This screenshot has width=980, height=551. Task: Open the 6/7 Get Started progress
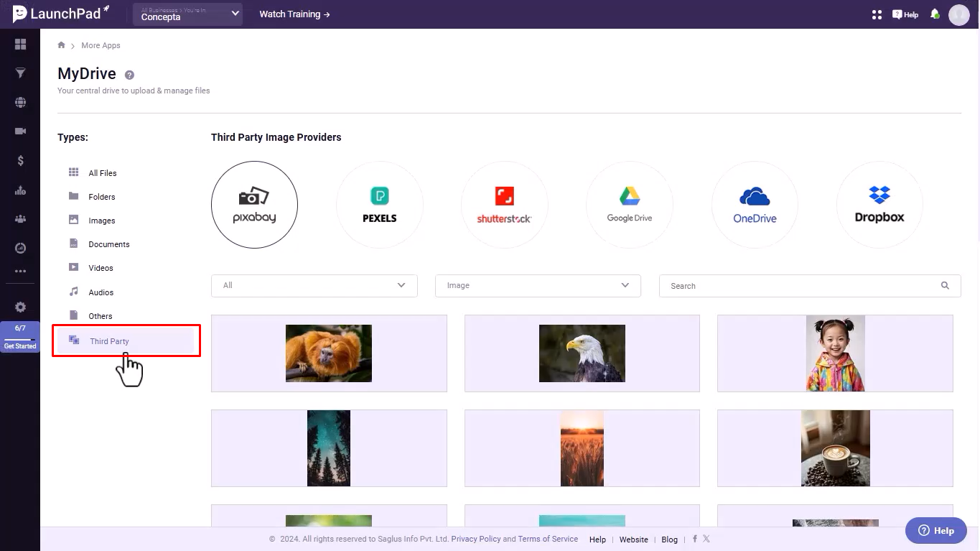(x=20, y=337)
